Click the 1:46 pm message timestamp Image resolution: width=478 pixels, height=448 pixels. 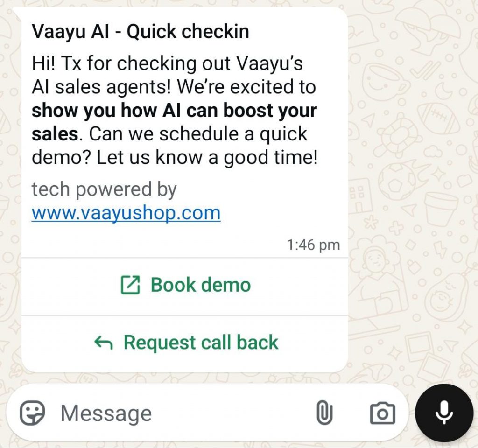pyautogui.click(x=313, y=245)
